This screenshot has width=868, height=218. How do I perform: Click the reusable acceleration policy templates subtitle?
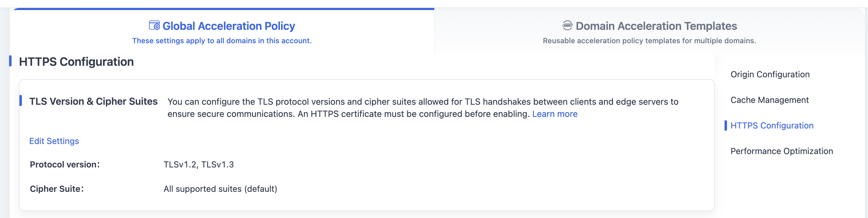pos(649,41)
